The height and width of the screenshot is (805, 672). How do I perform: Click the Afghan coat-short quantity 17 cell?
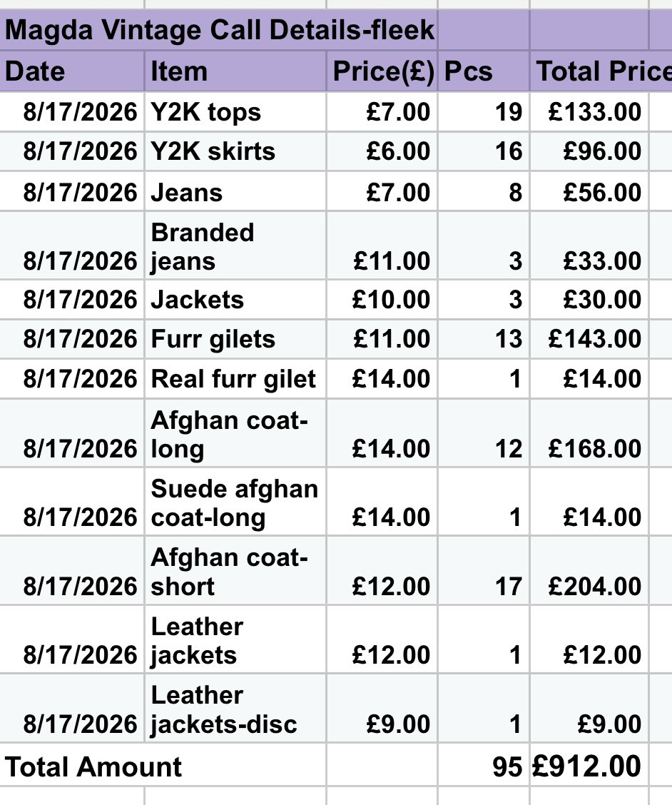[484, 571]
